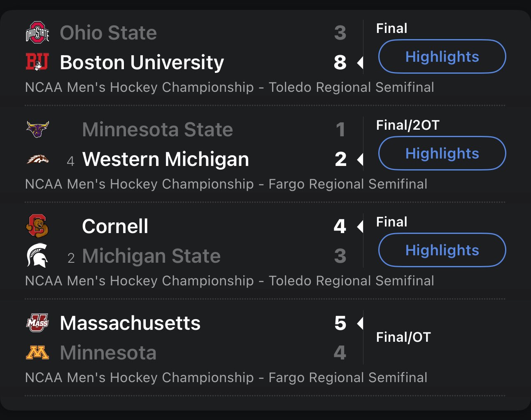Click the Ohio State team logo
531x420 pixels.
(x=37, y=33)
